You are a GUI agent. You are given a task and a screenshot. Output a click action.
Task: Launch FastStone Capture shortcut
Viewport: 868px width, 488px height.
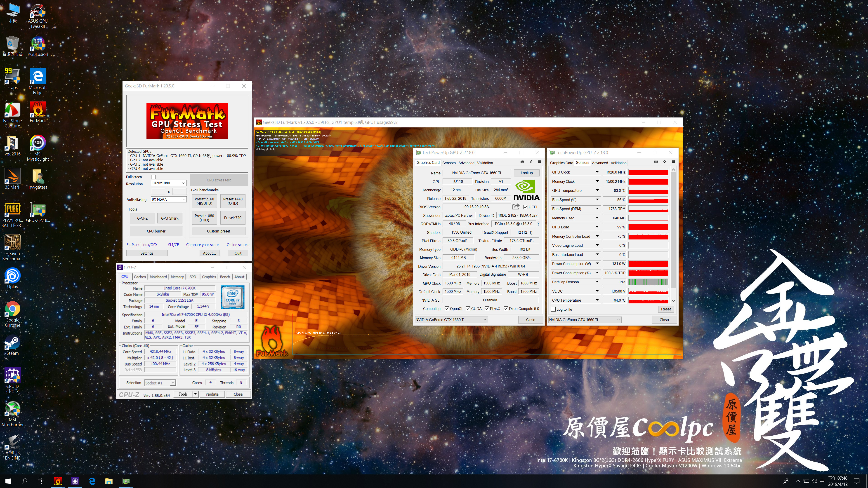(x=12, y=115)
